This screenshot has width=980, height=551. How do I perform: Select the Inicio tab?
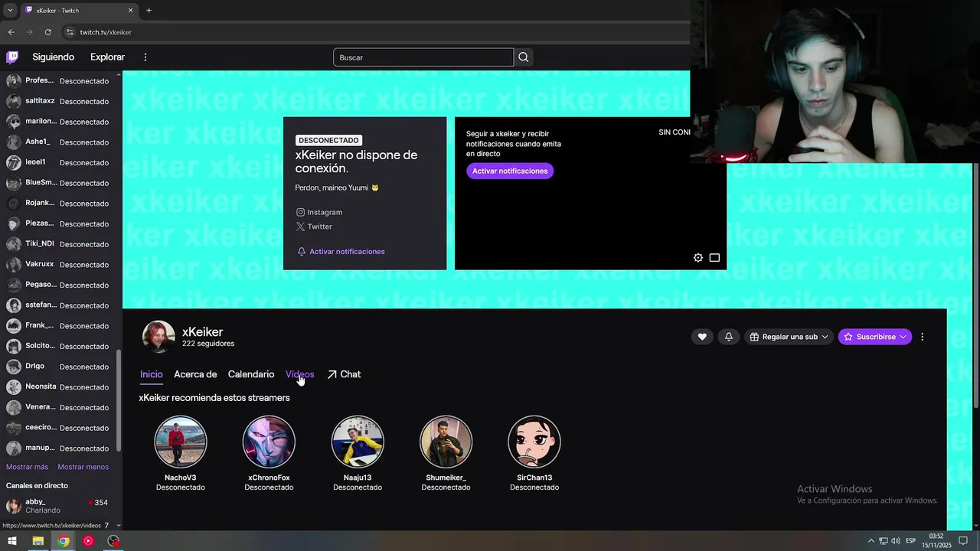pos(152,374)
